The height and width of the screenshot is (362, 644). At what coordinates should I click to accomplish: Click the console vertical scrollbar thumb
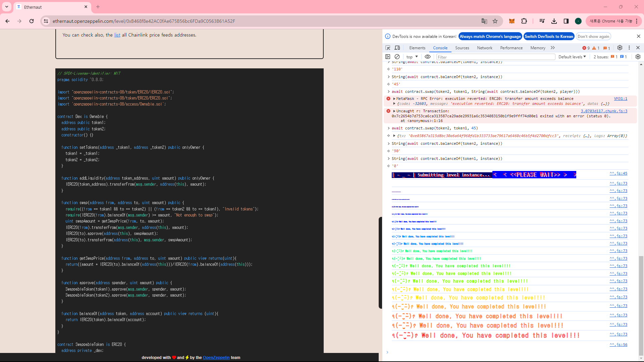tap(641, 305)
